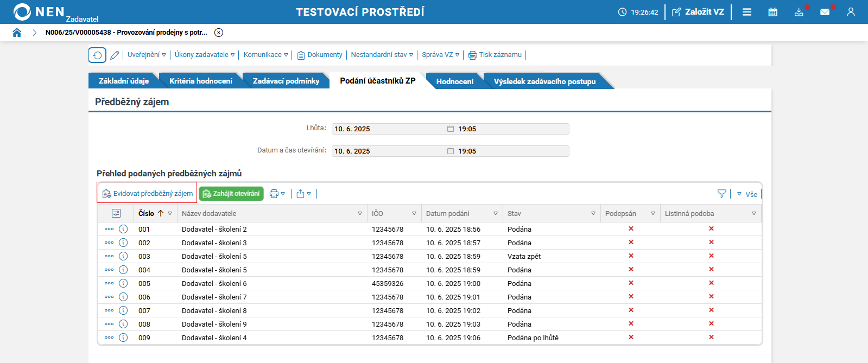The height and width of the screenshot is (363, 868).
Task: Open the messages envelope icon
Action: coord(825,12)
